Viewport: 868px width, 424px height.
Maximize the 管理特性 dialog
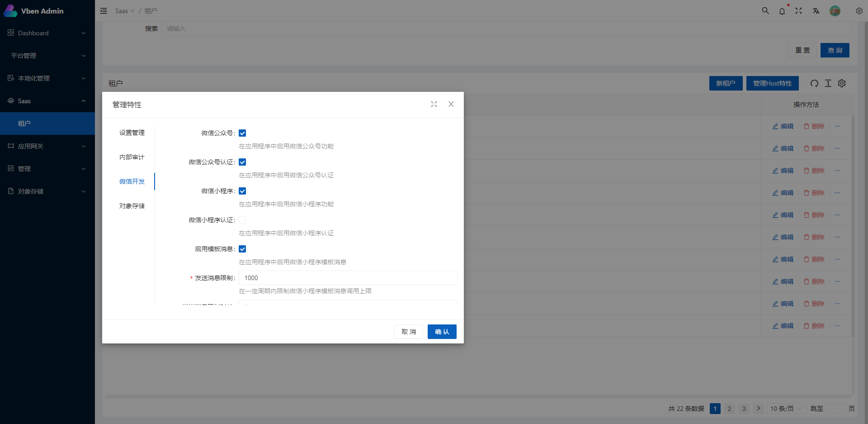(434, 104)
